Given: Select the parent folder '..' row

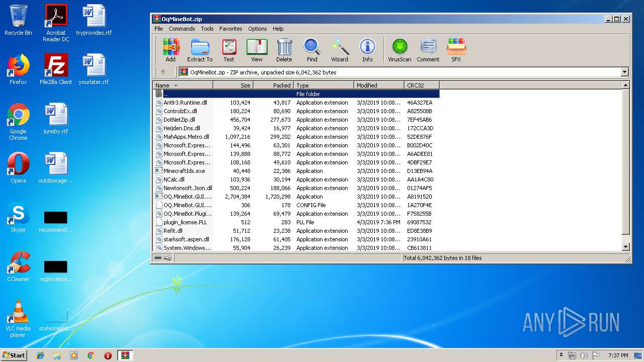Looking at the screenshot, I should [x=296, y=94].
